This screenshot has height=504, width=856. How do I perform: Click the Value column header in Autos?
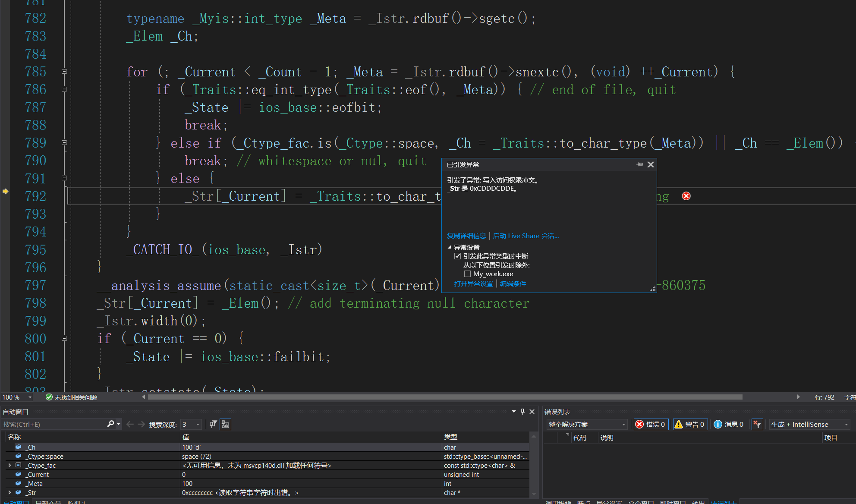(311, 437)
